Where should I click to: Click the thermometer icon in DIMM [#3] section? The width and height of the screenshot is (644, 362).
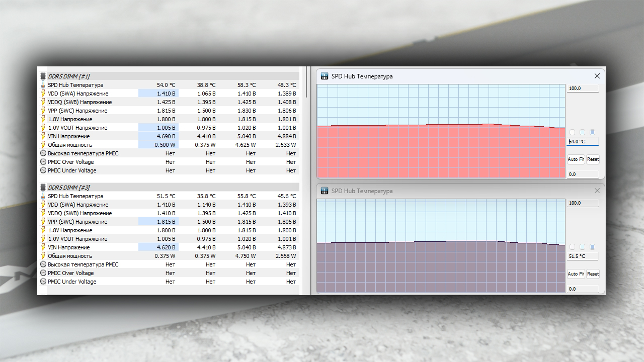(x=43, y=196)
